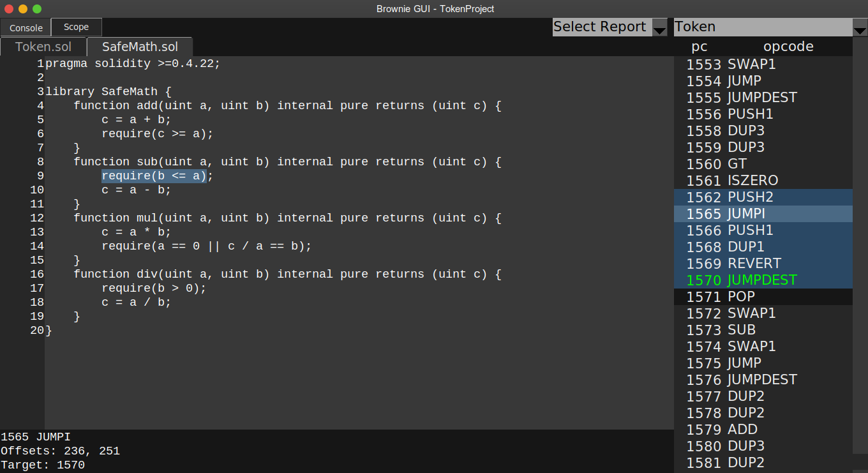Click the Select Report dropdown arrow
This screenshot has height=473, width=868.
coord(660,27)
